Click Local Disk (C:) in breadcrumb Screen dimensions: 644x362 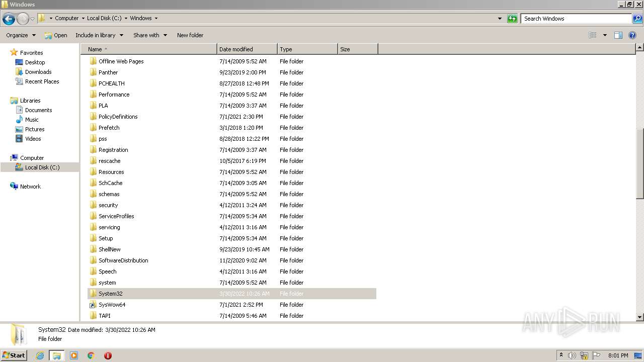point(104,18)
